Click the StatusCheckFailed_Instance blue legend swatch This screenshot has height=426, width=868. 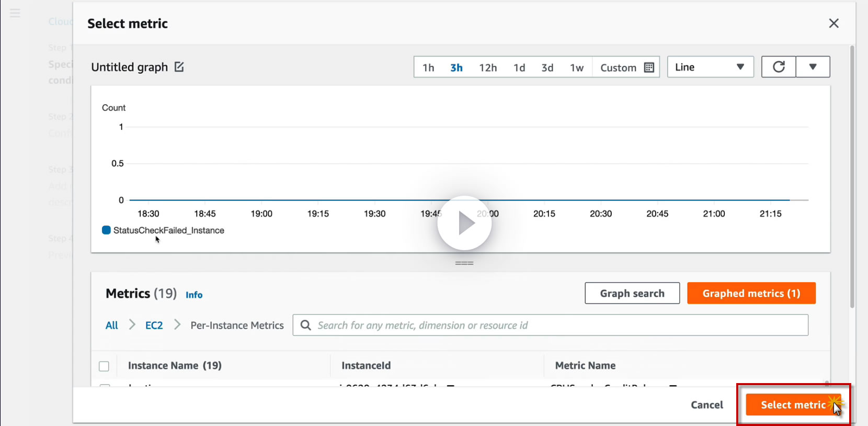click(106, 230)
